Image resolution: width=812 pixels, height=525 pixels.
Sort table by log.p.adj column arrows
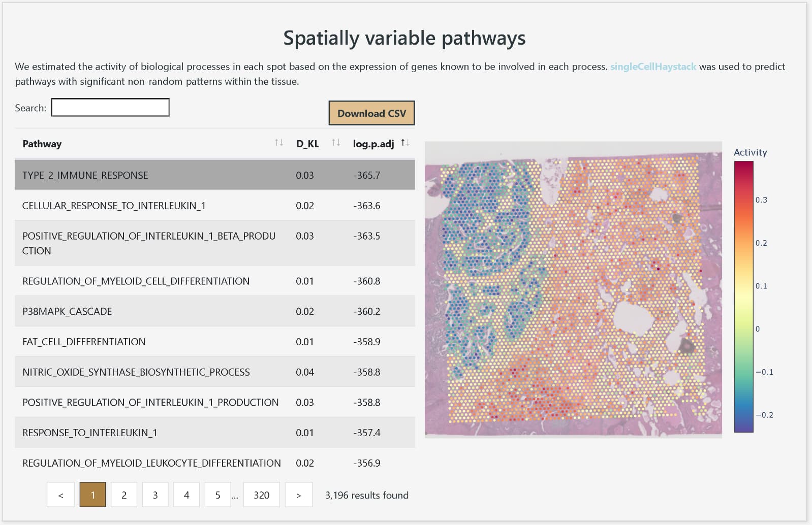[x=404, y=143]
